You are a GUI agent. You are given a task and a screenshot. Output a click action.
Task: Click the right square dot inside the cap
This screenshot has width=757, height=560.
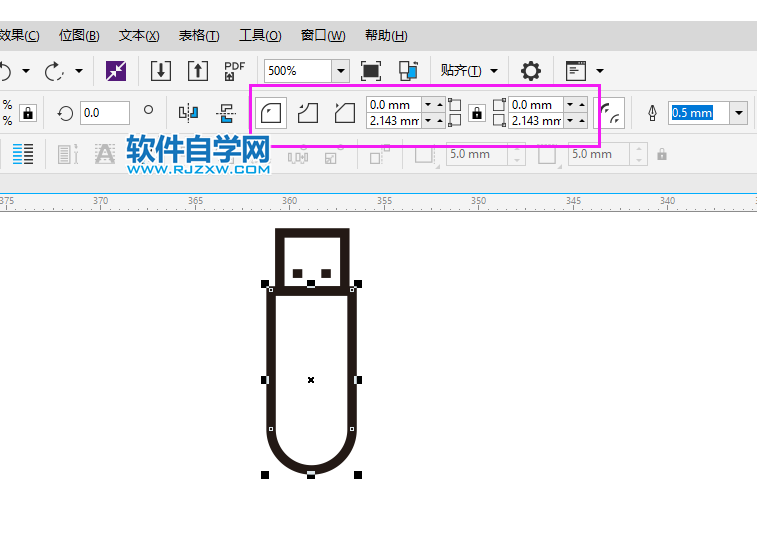coord(326,274)
